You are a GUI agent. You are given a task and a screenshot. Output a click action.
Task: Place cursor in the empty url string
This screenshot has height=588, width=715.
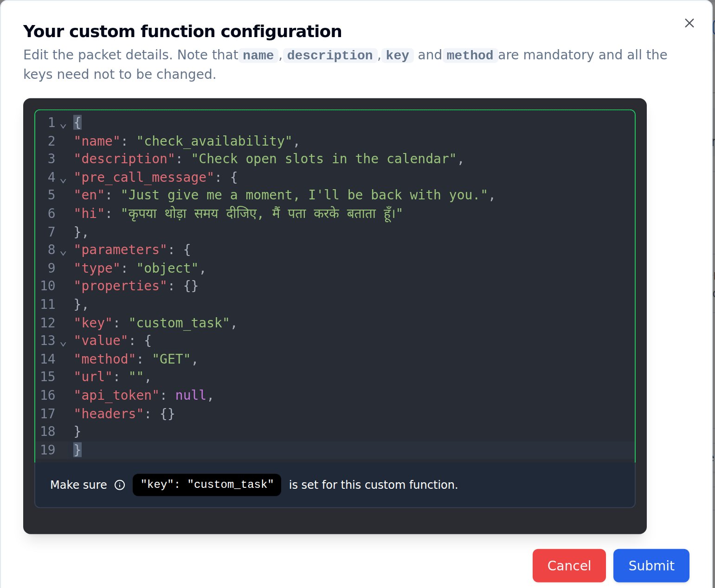(x=136, y=377)
